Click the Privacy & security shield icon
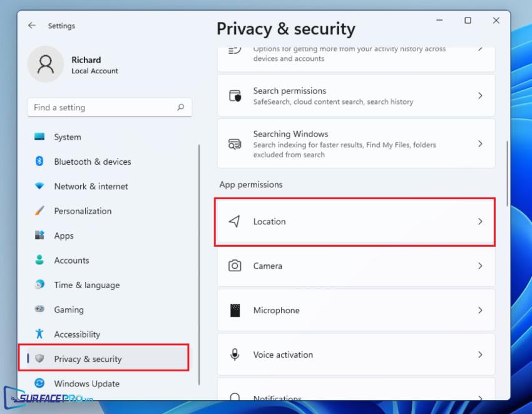The width and height of the screenshot is (532, 414). (41, 358)
